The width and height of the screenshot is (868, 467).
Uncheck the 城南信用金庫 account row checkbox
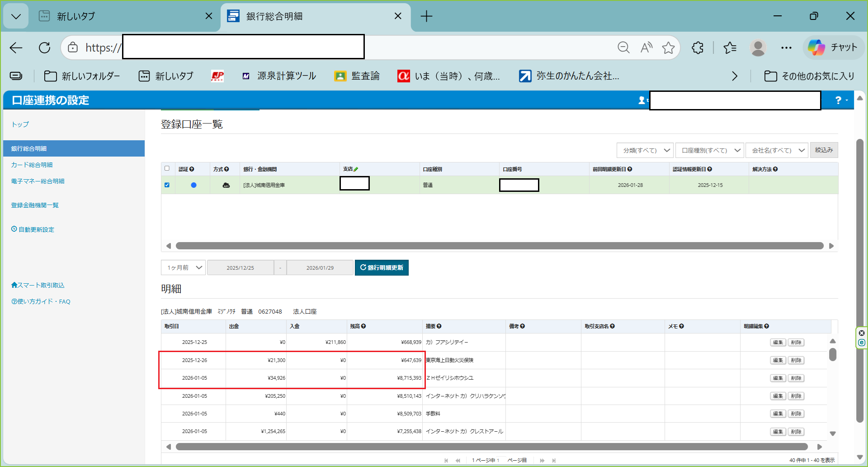[167, 185]
